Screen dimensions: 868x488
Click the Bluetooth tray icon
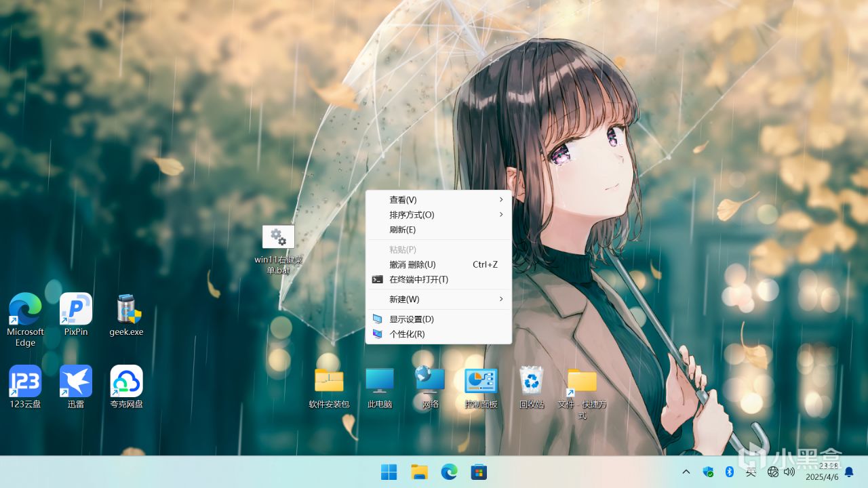(730, 472)
